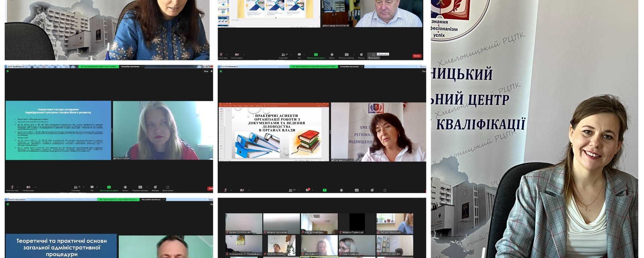Open the Chat icon with the red notification badge
This screenshot has height=258, width=644.
tap(308, 190)
